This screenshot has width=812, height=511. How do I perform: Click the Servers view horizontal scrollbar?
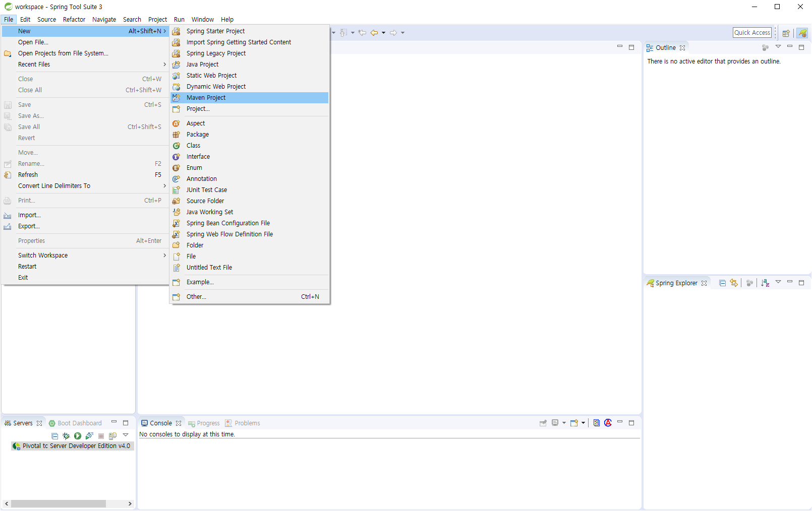point(59,503)
